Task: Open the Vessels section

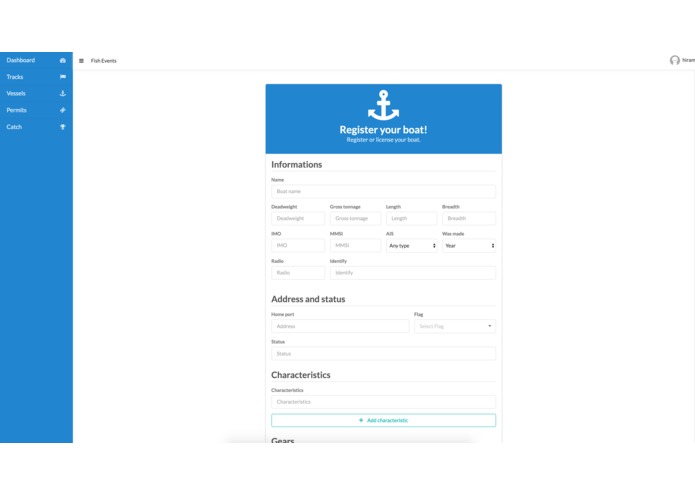Action: pos(36,93)
